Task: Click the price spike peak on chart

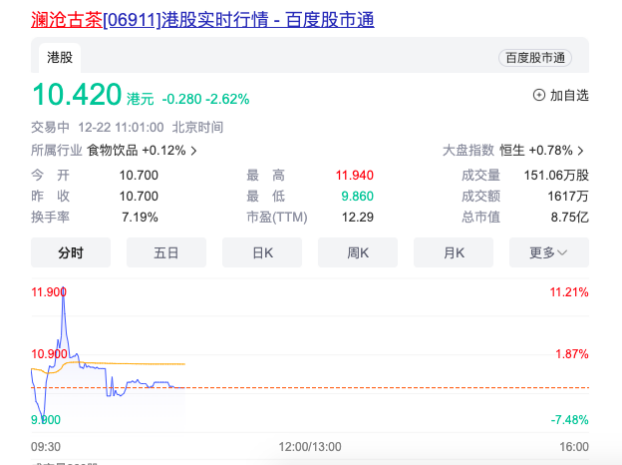Action: [63, 289]
